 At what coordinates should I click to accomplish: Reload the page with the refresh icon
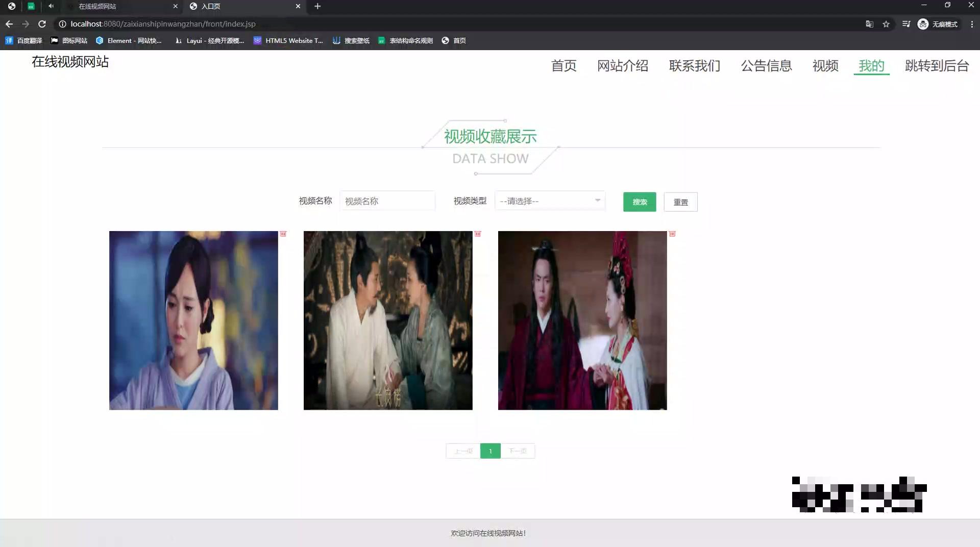42,24
